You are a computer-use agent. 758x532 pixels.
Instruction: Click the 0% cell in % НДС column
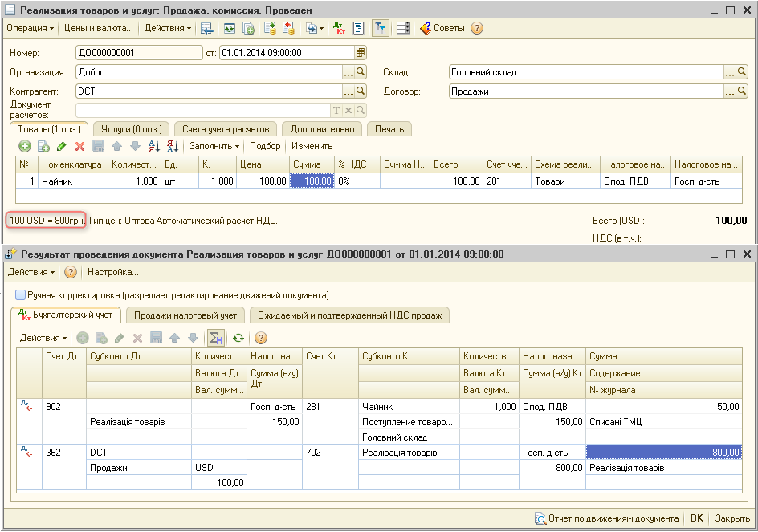pos(357,181)
